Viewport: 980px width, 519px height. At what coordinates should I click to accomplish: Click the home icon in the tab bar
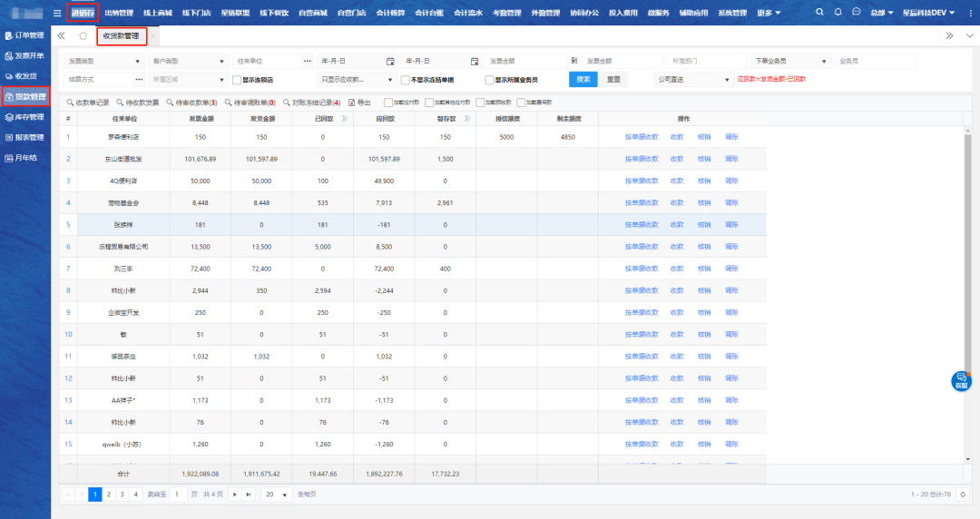(83, 35)
